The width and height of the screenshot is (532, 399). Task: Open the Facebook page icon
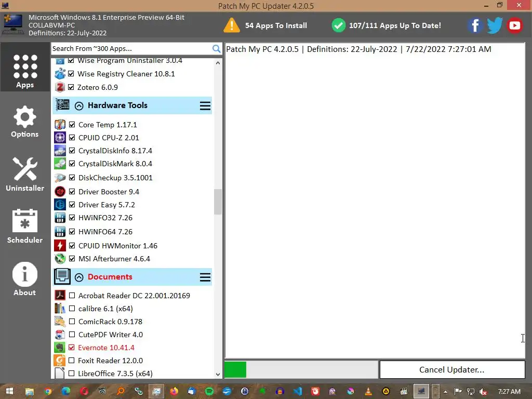(475, 25)
